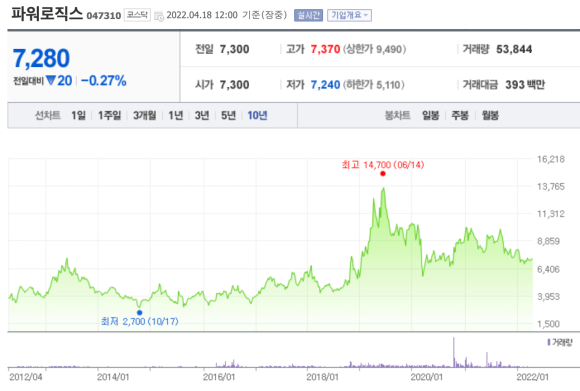
Task: Switch to the 3개월 chart range
Action: tap(144, 115)
